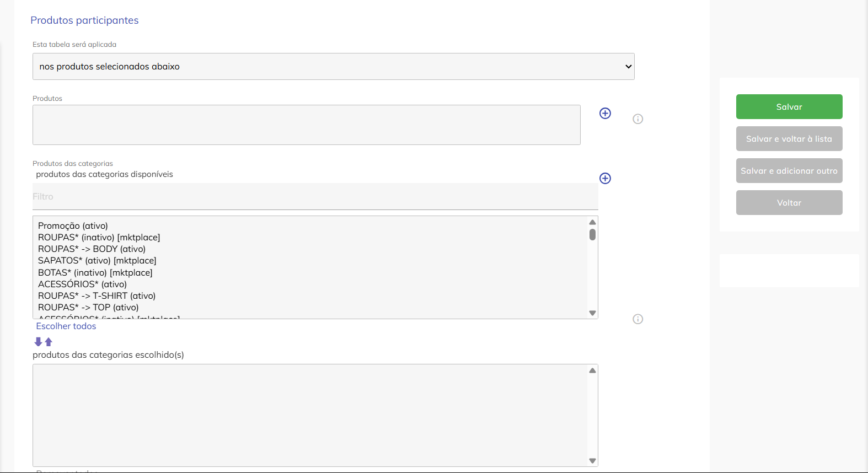Click the 'Escolher todos' link
Screen dimensions: 868x473
66,326
